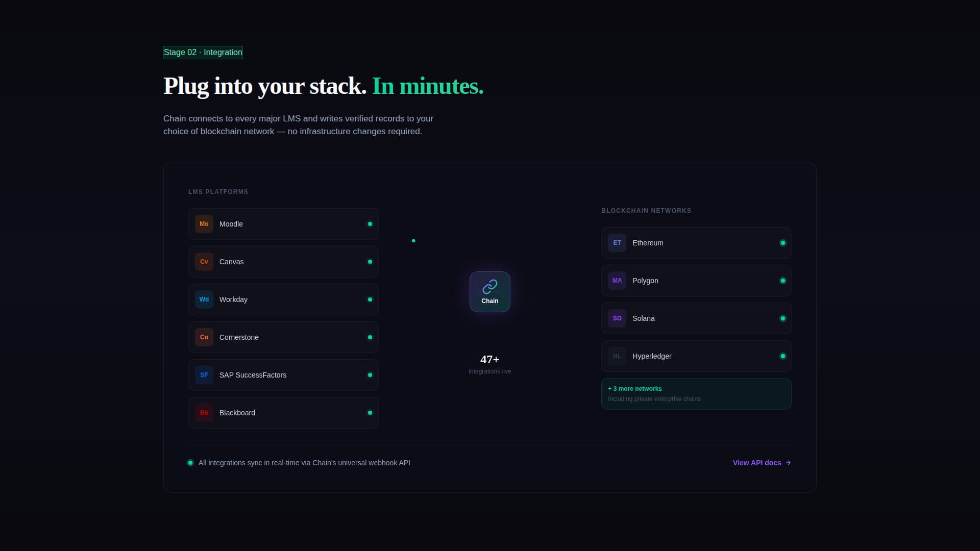980x551 pixels.
Task: Click the SAP SuccessFactors status dot
Action: point(370,375)
